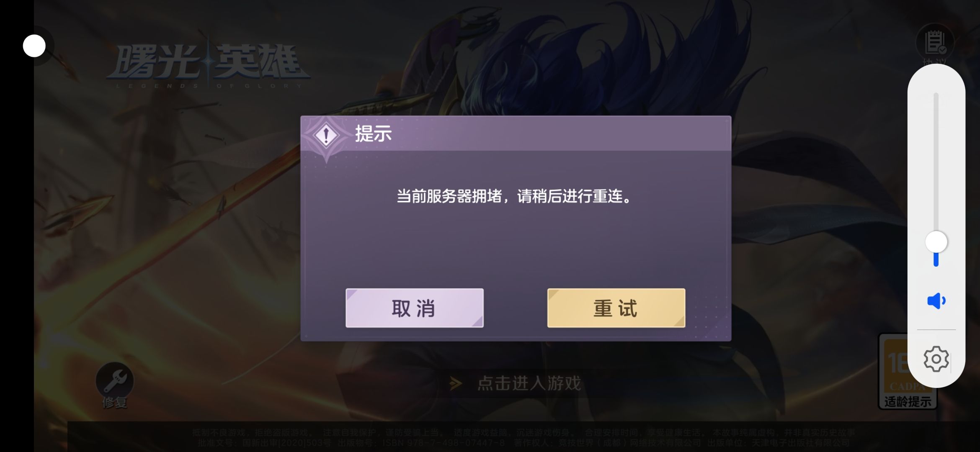Viewport: 980px width, 452px height.
Task: Click the 修复 wrench repair icon
Action: click(x=114, y=380)
